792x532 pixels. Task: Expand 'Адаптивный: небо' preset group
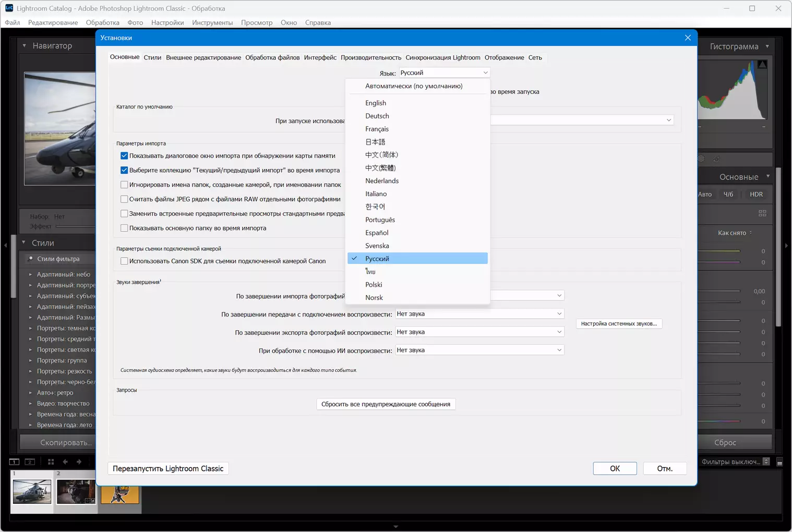click(x=30, y=274)
